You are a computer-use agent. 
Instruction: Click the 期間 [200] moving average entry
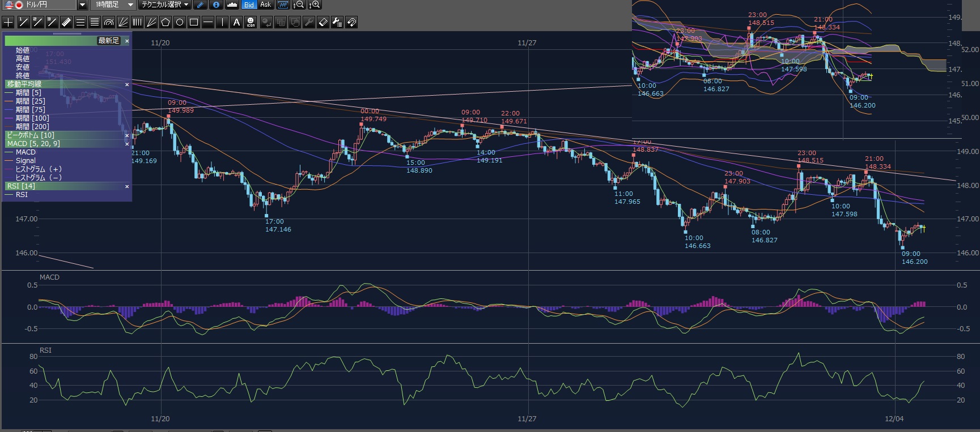[x=32, y=127]
